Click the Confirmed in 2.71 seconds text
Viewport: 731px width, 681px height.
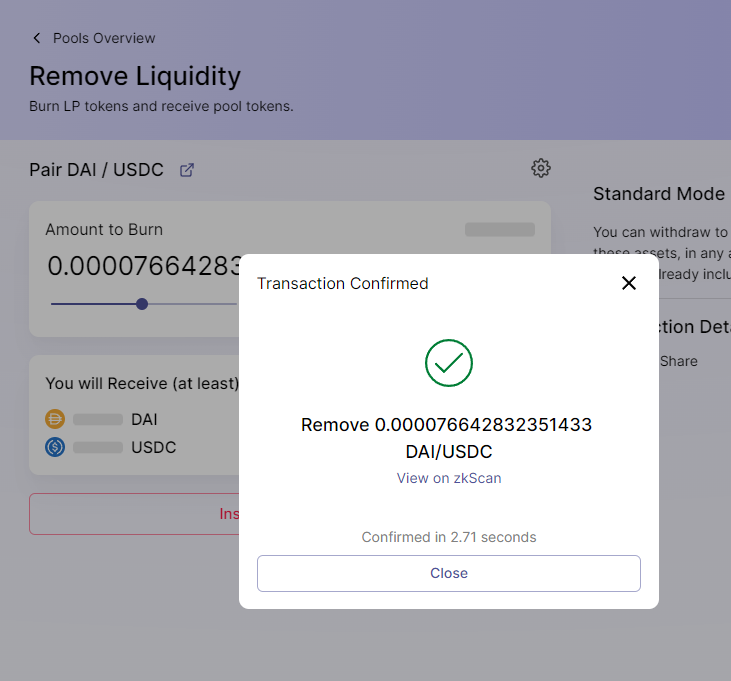(x=448, y=537)
